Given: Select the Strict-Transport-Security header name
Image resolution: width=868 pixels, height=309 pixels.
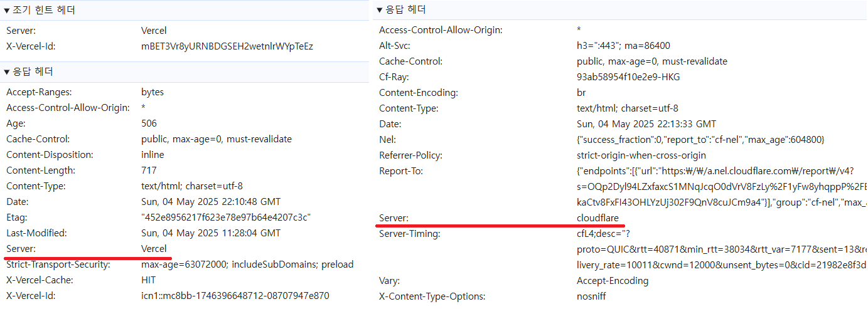Looking at the screenshot, I should coord(58,264).
